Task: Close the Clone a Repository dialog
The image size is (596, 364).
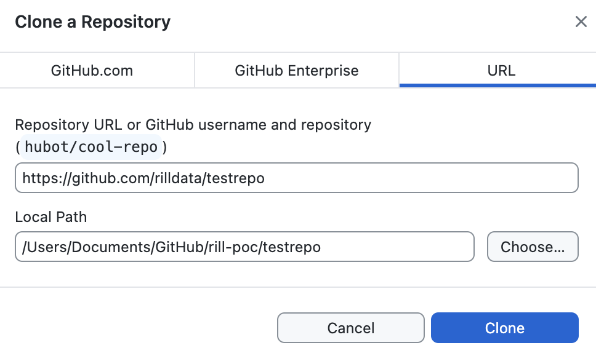Action: point(581,22)
